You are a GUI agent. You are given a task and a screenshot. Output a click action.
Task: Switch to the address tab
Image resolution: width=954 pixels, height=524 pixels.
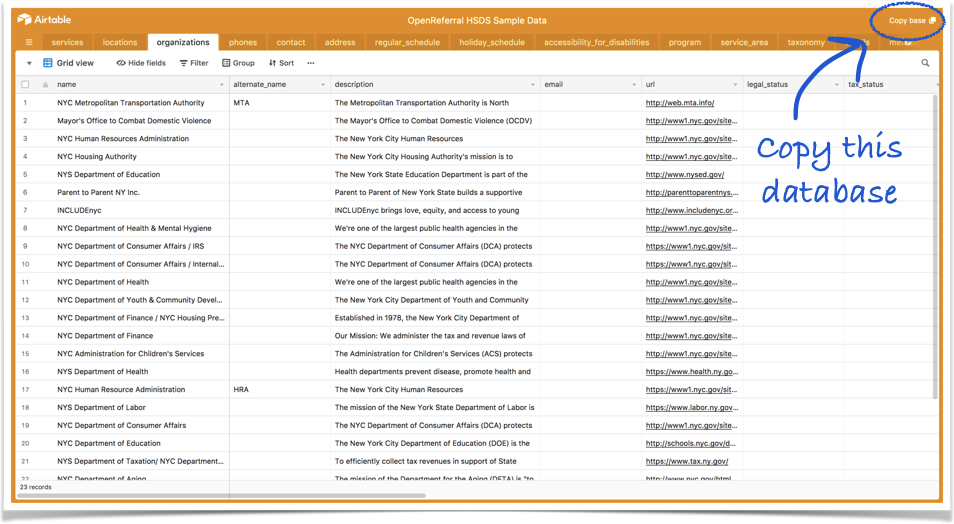(x=339, y=43)
